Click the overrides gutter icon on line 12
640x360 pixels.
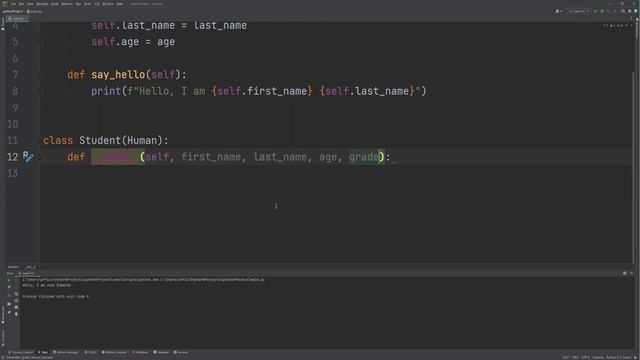click(27, 156)
